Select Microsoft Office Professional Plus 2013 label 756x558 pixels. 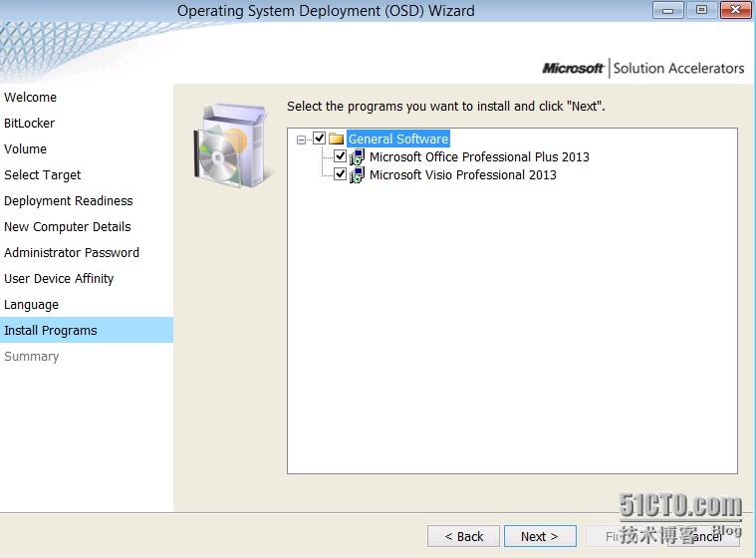(x=479, y=156)
